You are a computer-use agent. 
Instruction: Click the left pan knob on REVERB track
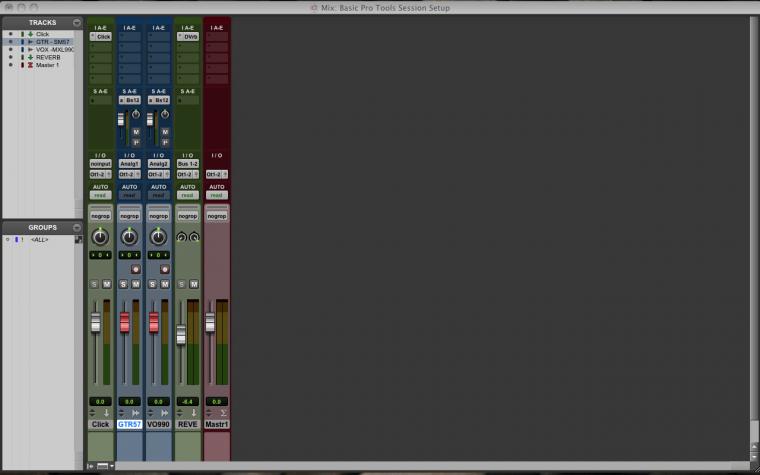[182, 237]
